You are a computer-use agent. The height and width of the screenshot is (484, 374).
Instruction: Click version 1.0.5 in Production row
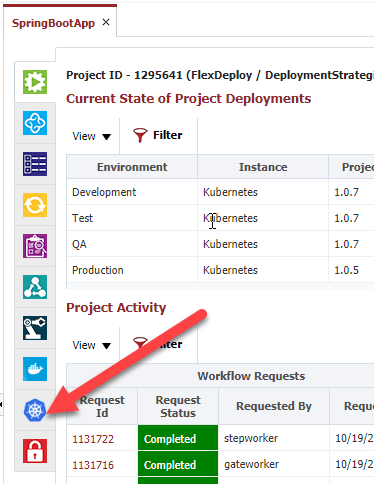347,270
